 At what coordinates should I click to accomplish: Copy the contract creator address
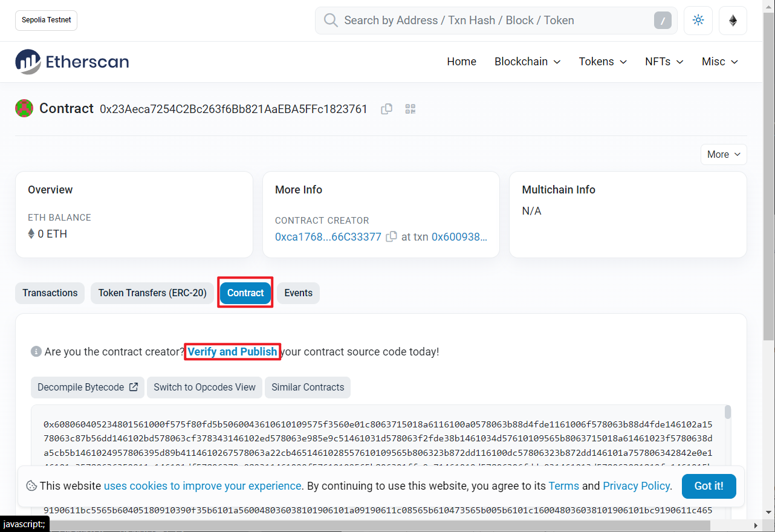(391, 237)
